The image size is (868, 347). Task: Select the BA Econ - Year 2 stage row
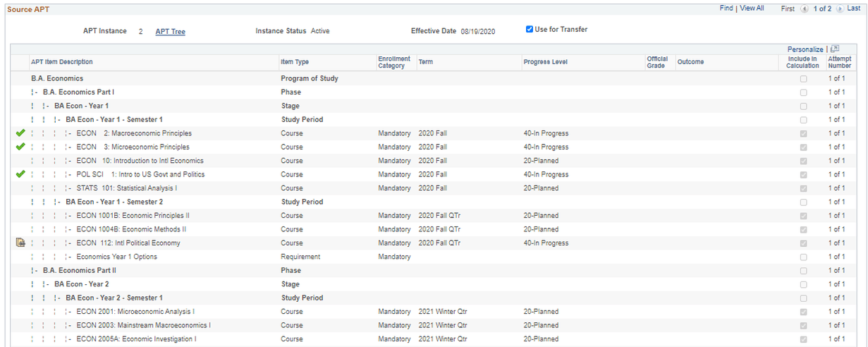click(82, 284)
